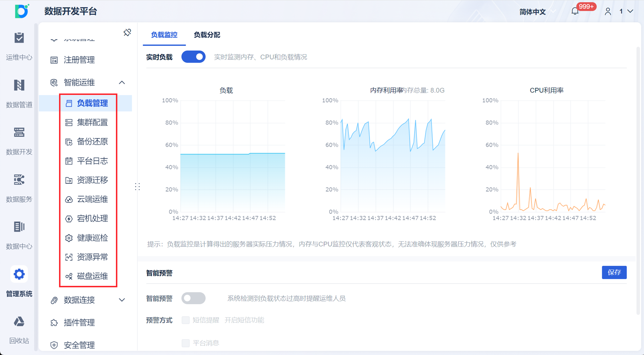Screen dimensions: 644x355
Task: Click 负载管理 item icon
Action: [69, 104]
